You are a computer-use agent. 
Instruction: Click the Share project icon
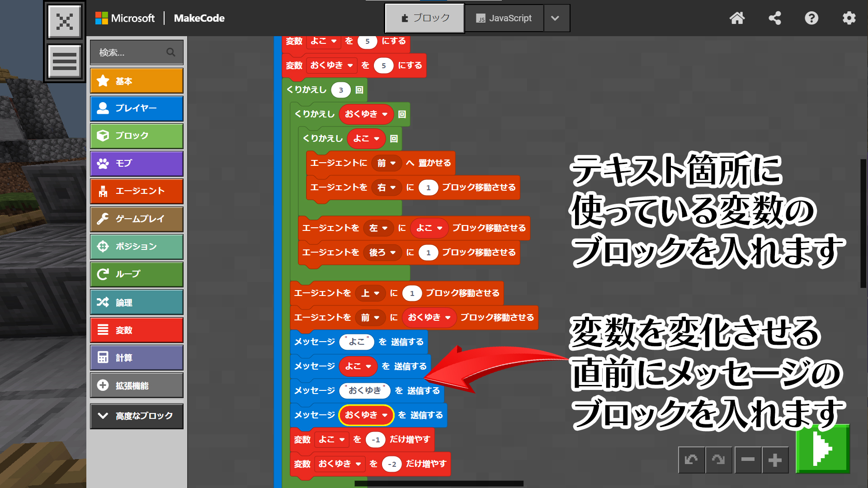click(x=774, y=18)
